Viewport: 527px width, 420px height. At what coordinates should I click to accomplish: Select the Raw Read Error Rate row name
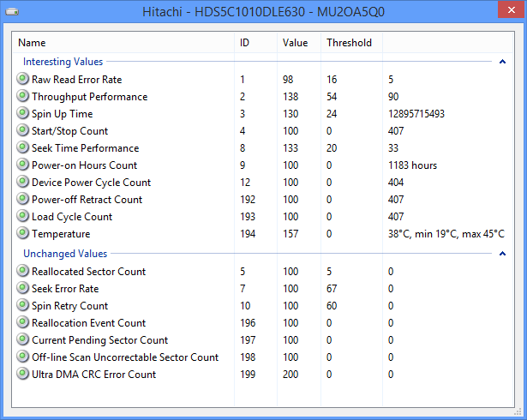point(76,80)
